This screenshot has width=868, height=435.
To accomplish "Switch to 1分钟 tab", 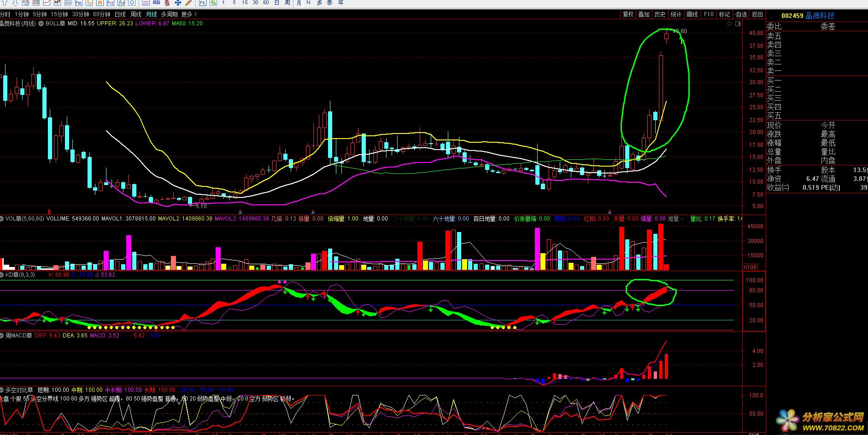I will click(x=22, y=14).
